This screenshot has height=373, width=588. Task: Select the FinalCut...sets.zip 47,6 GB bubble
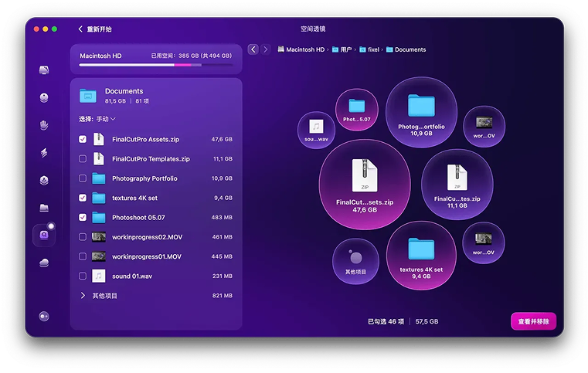[365, 185]
